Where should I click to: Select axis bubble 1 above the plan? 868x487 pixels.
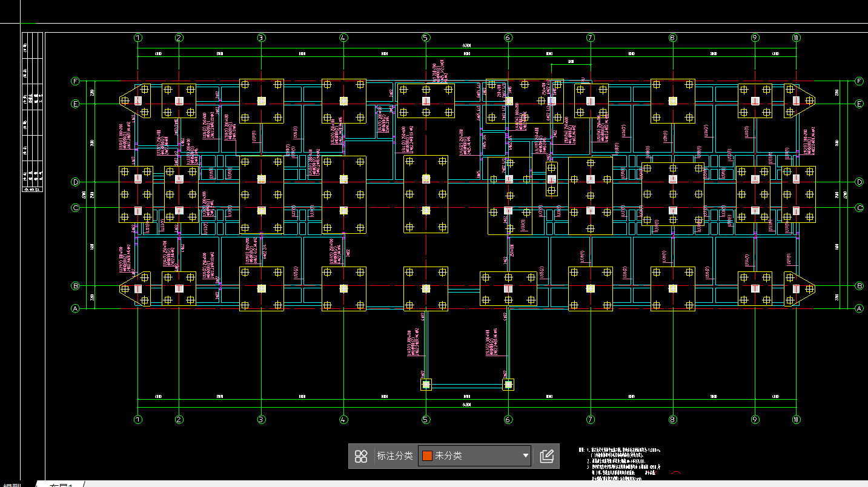coord(138,38)
